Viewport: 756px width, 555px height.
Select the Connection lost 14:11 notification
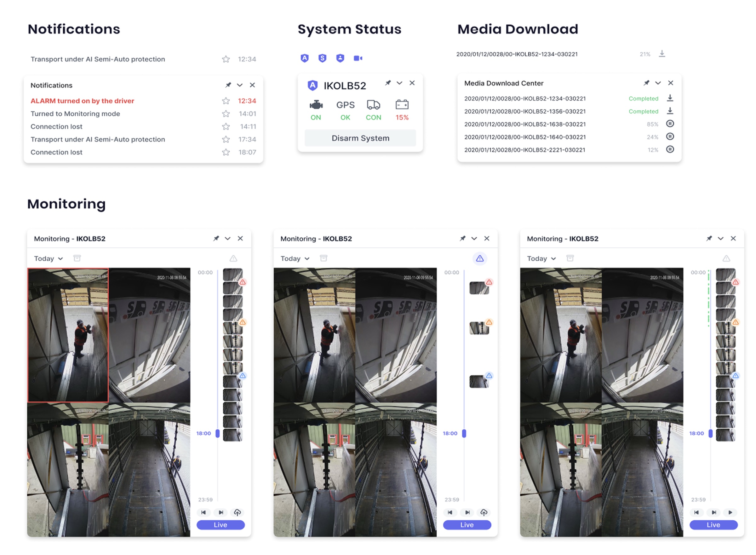pyautogui.click(x=56, y=127)
